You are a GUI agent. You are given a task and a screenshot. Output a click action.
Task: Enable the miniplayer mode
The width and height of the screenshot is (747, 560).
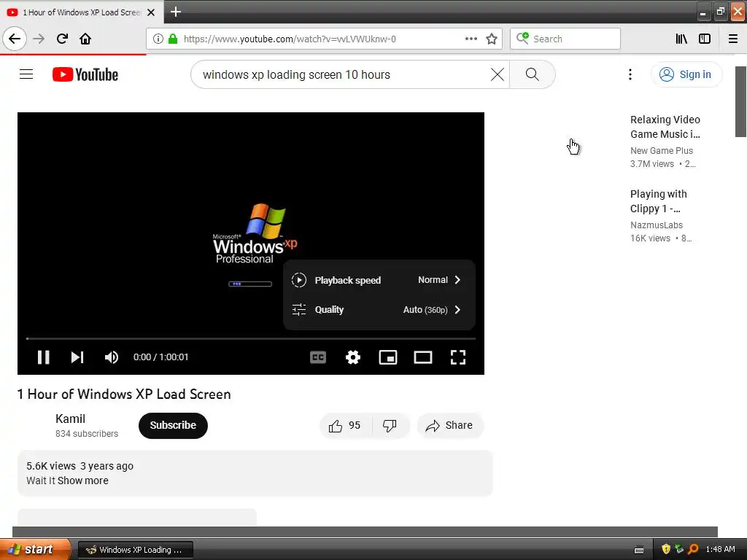(388, 357)
